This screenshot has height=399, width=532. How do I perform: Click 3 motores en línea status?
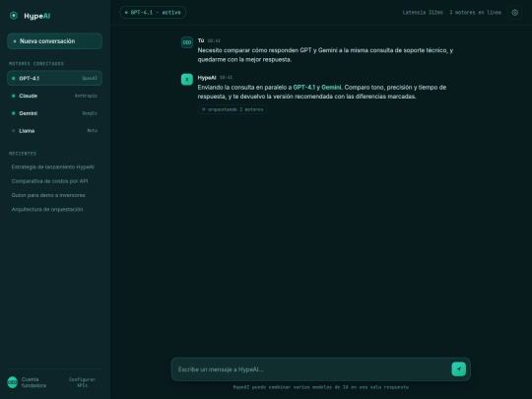point(475,13)
